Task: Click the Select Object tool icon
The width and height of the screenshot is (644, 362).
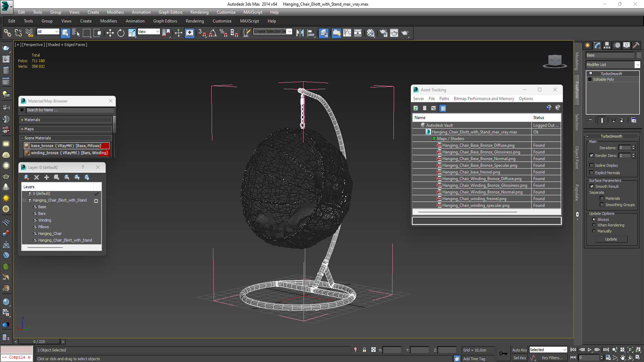Action: (65, 33)
